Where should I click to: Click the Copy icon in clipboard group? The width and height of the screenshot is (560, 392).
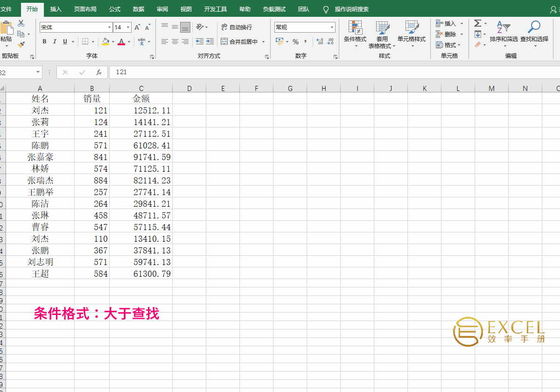pyautogui.click(x=21, y=34)
